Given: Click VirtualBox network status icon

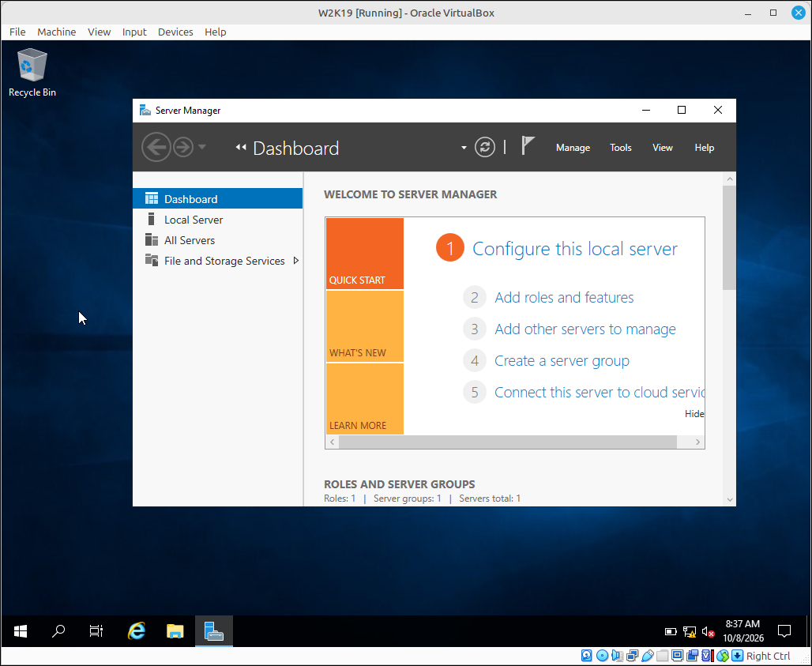Looking at the screenshot, I should tap(632, 656).
